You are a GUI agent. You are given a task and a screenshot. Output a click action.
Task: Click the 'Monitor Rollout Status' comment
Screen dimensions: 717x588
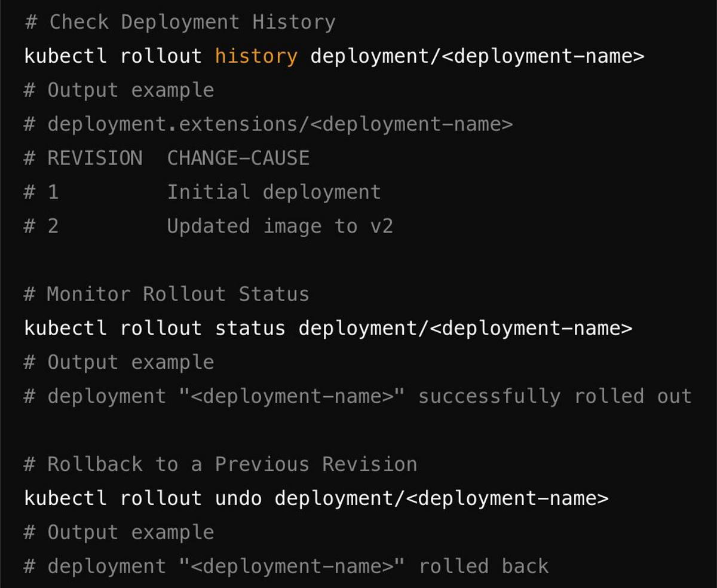pos(167,293)
